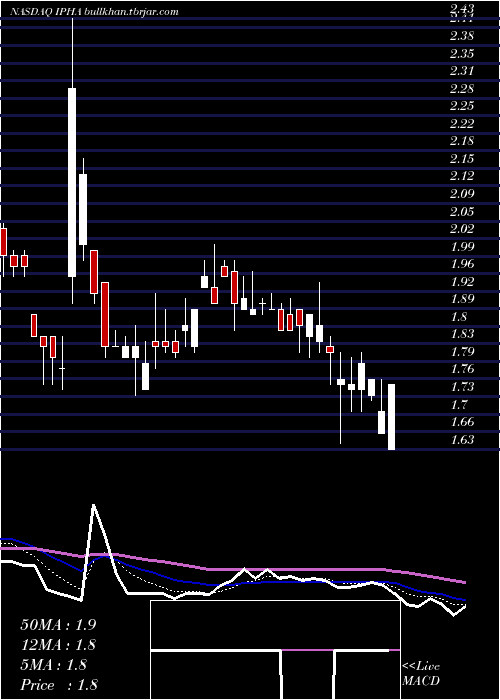The width and height of the screenshot is (500, 700).
Task: Click the white MACD spike peak
Action: click(x=93, y=506)
